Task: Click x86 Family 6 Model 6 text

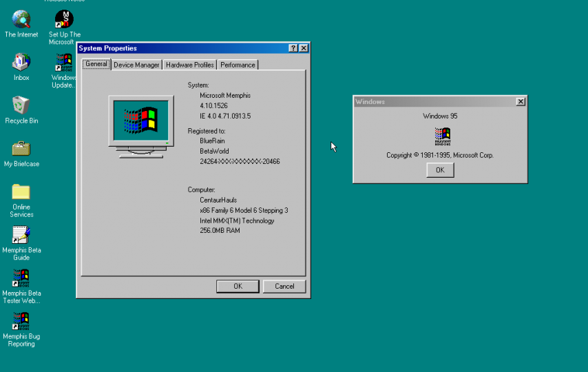Action: 244,211
